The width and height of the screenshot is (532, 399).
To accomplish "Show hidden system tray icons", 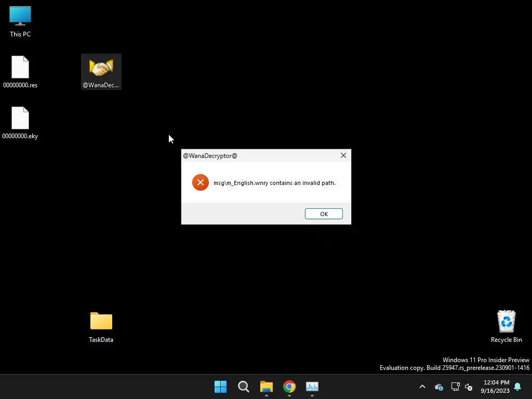I will (422, 387).
